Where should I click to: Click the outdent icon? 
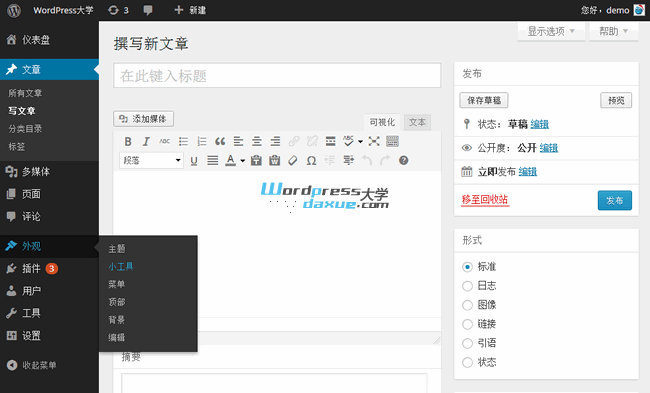(330, 160)
